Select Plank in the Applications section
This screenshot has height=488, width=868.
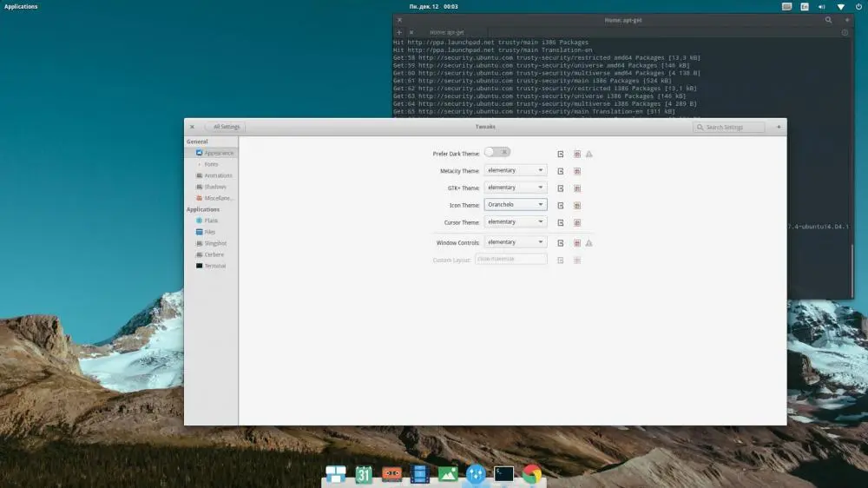[x=212, y=221]
